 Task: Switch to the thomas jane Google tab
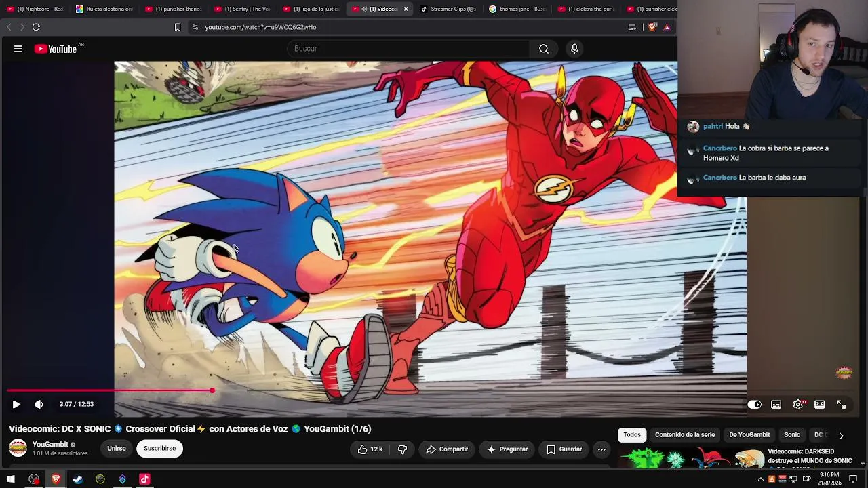tap(517, 9)
